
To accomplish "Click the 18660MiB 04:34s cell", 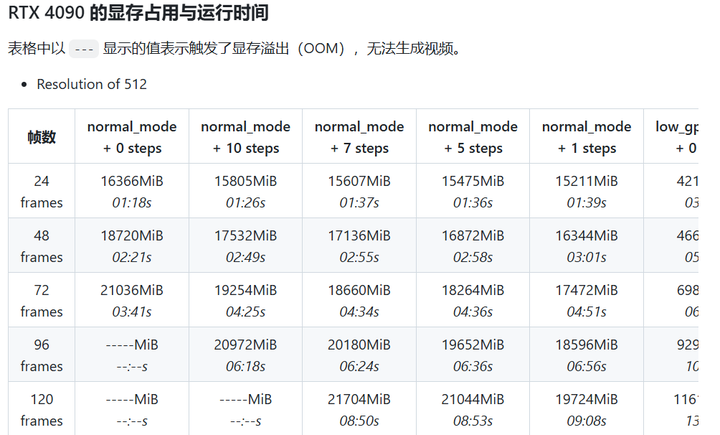I will 359,300.
